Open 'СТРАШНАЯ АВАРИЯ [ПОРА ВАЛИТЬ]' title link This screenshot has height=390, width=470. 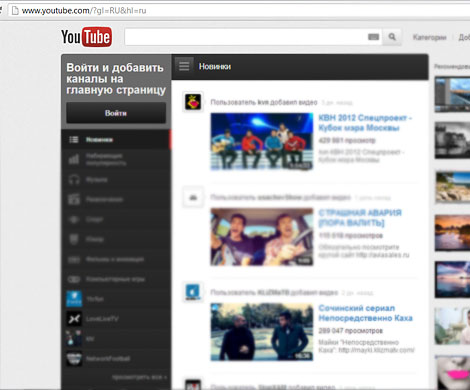coord(360,218)
